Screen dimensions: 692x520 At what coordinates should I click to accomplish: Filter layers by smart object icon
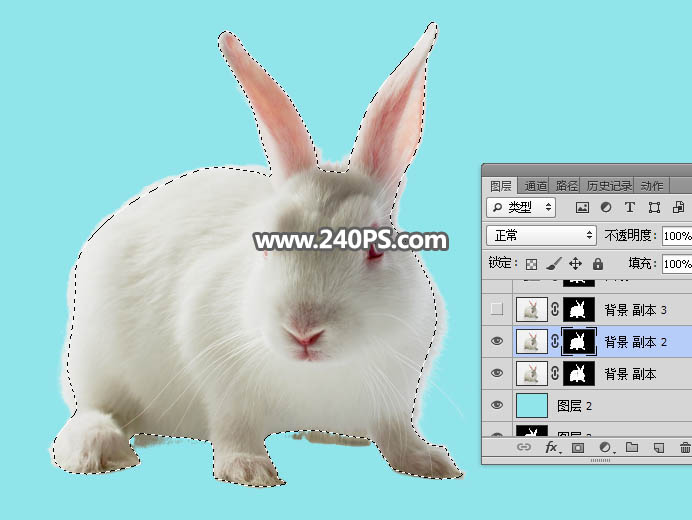pos(678,207)
